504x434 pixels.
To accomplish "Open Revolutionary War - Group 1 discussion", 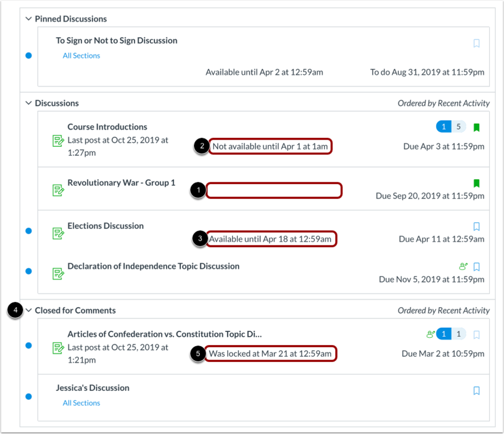I will click(121, 183).
